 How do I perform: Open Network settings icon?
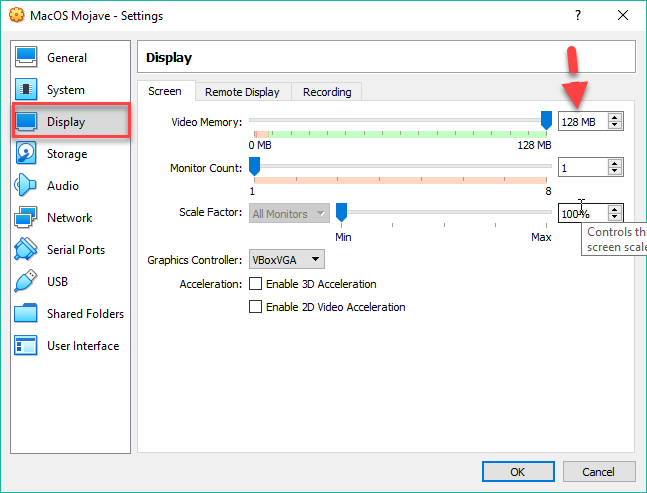[27, 218]
